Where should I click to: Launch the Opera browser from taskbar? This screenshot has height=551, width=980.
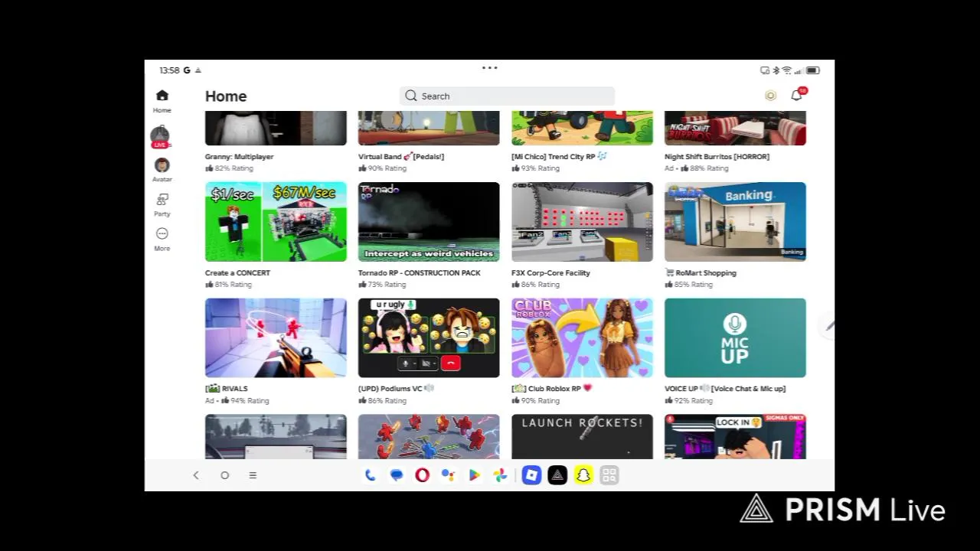pos(422,475)
